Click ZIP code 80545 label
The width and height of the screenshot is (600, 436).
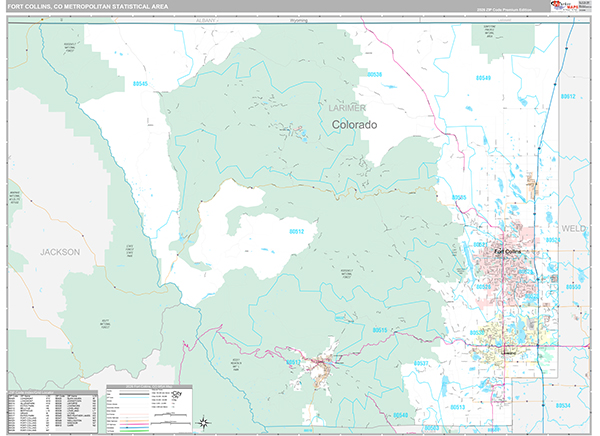[138, 84]
